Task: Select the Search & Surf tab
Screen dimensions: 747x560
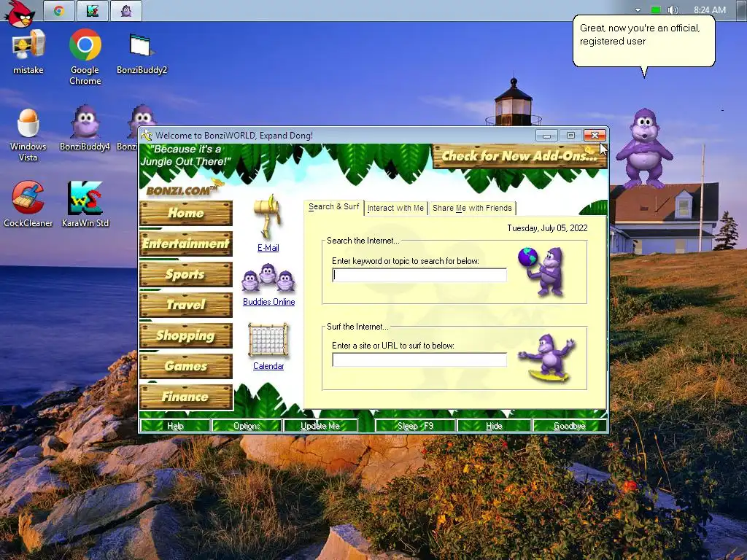Action: point(333,207)
